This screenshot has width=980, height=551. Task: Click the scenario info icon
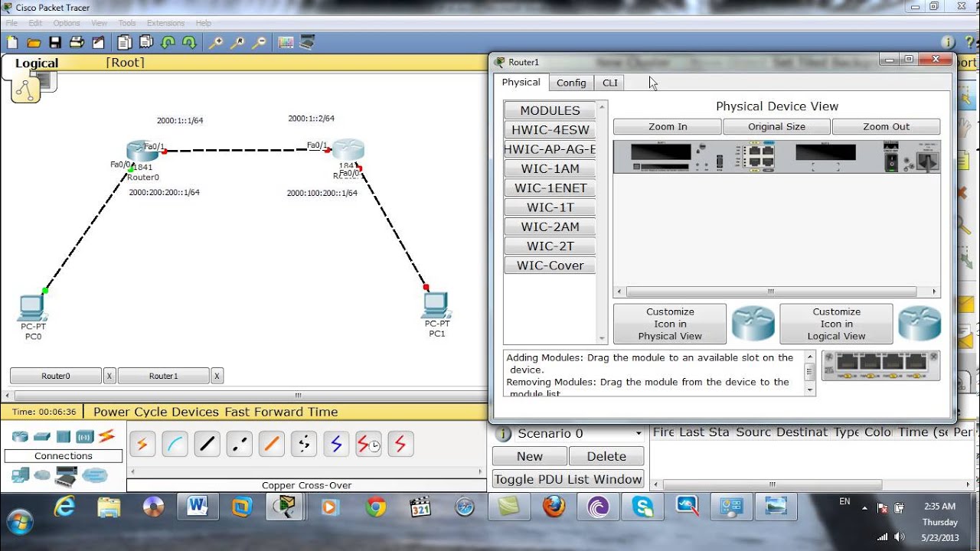pyautogui.click(x=503, y=434)
